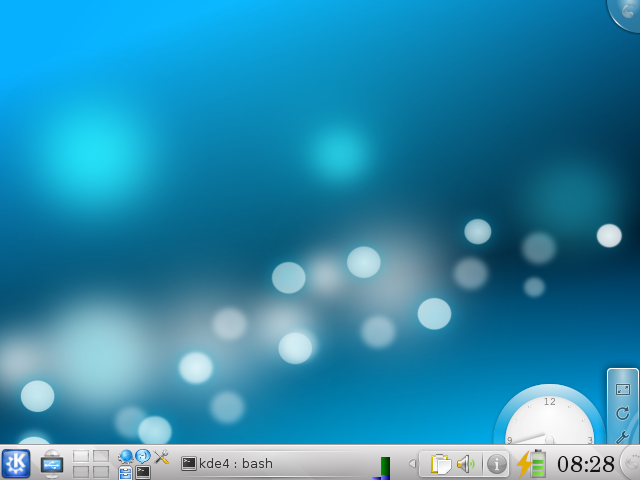This screenshot has height=480, width=640.
Task: Open System Settings wrench-and-screwdriver icon
Action: pos(162,456)
